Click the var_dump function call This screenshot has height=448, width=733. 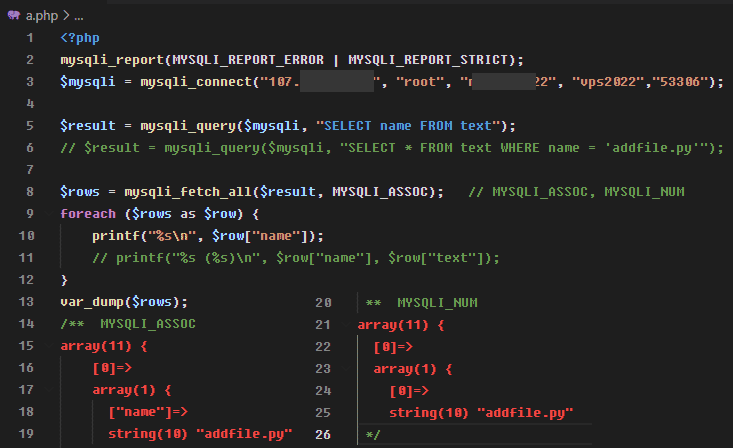point(92,302)
